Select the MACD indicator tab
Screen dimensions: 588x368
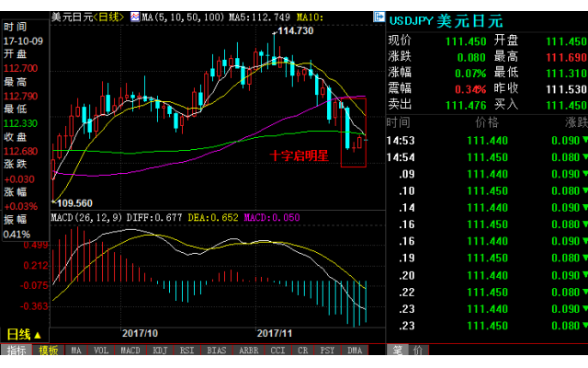130,350
